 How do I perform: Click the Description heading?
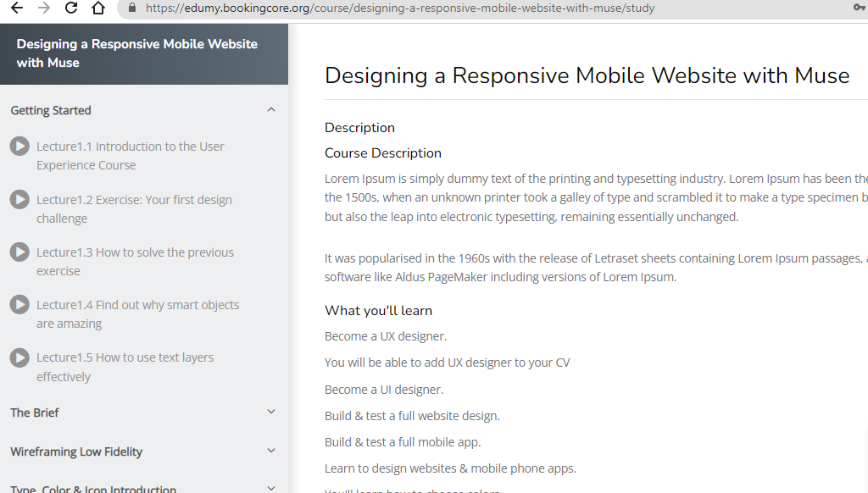click(359, 128)
